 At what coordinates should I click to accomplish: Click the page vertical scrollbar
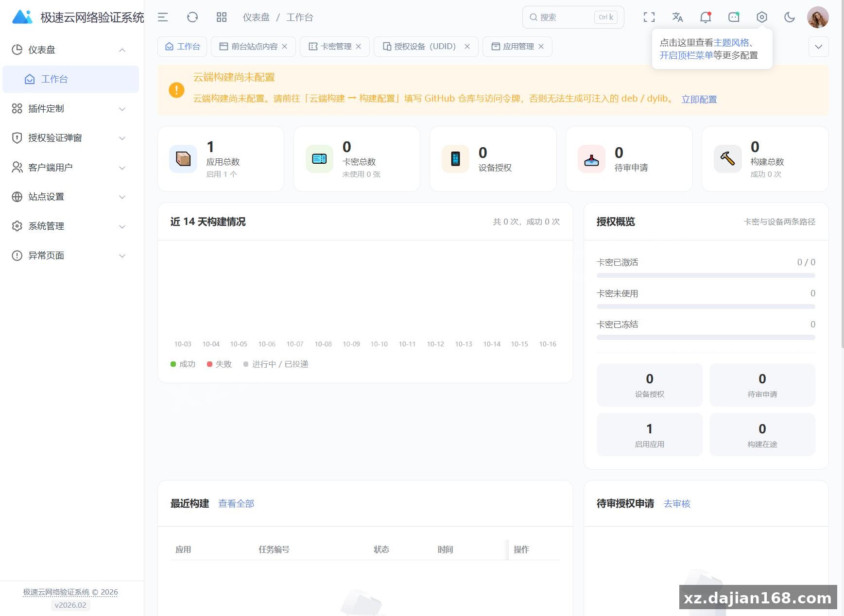point(842,175)
